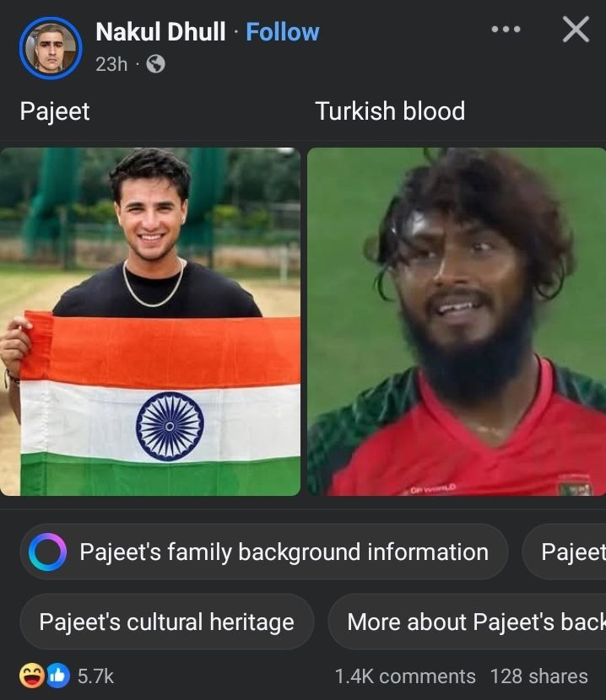
Task: Select the family background information suggestion
Action: click(264, 552)
